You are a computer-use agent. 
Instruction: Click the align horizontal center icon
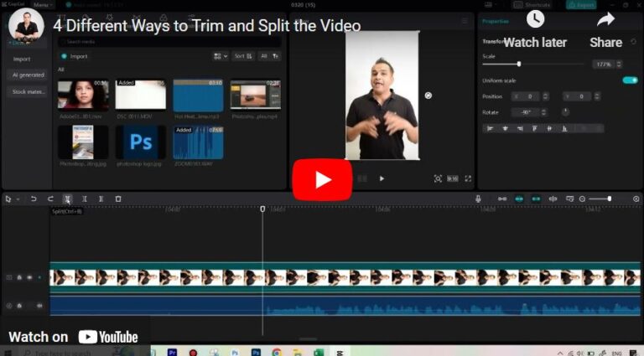tap(505, 128)
